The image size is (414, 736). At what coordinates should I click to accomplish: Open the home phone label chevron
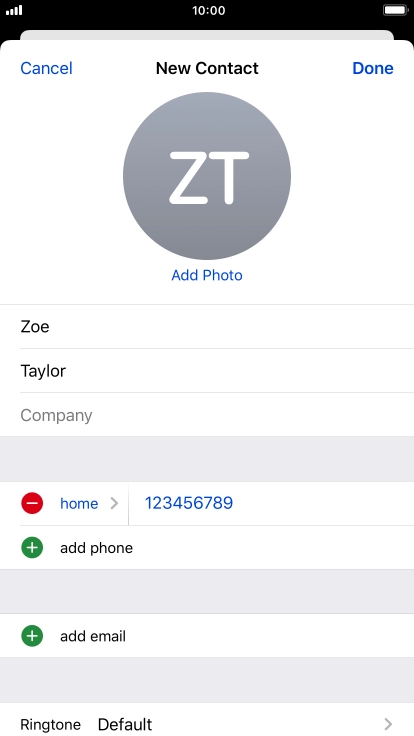pos(114,504)
